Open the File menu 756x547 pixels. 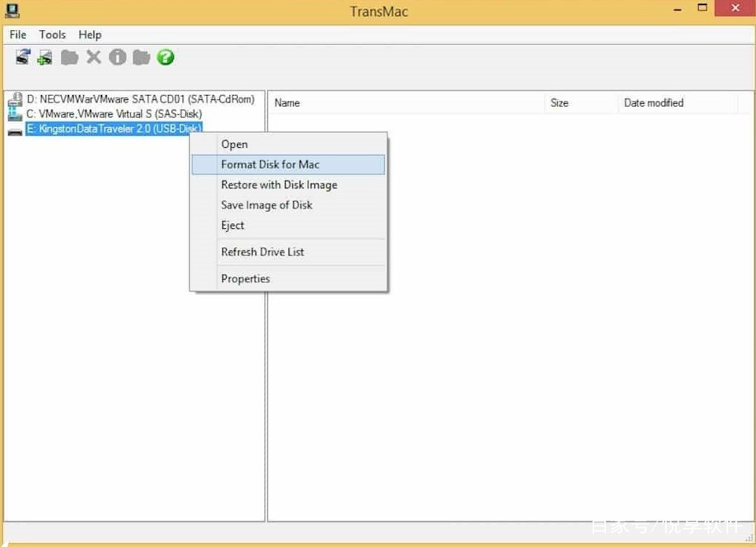(18, 35)
